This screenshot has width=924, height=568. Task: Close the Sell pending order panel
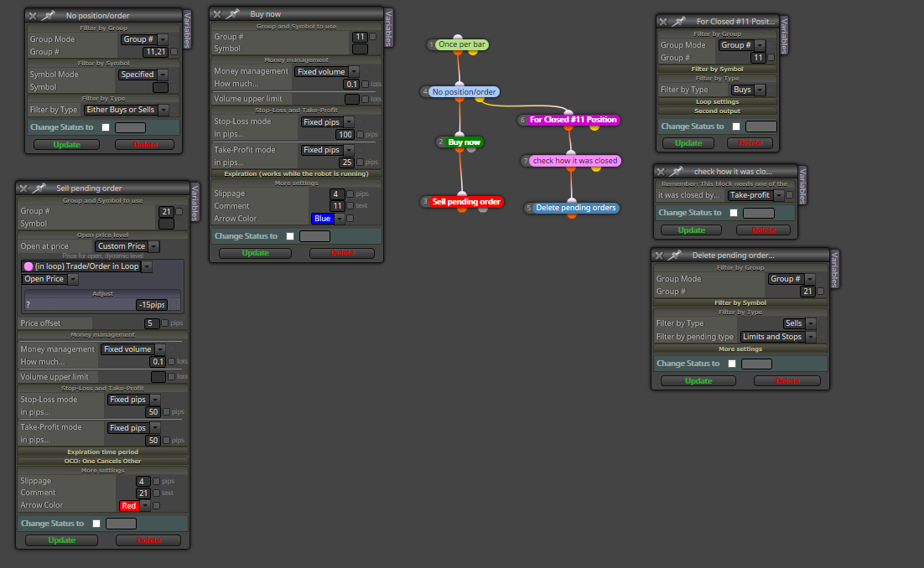pyautogui.click(x=23, y=188)
